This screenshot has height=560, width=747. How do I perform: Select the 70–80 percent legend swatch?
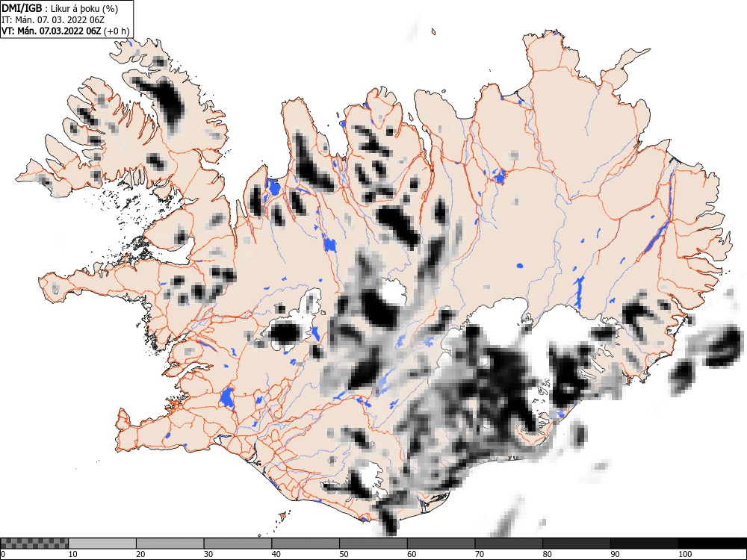coord(509,544)
